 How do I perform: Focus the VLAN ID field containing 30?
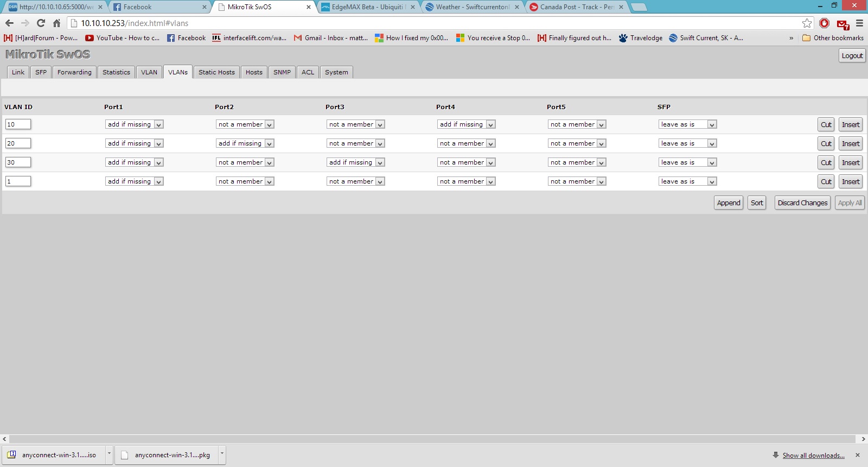[18, 162]
